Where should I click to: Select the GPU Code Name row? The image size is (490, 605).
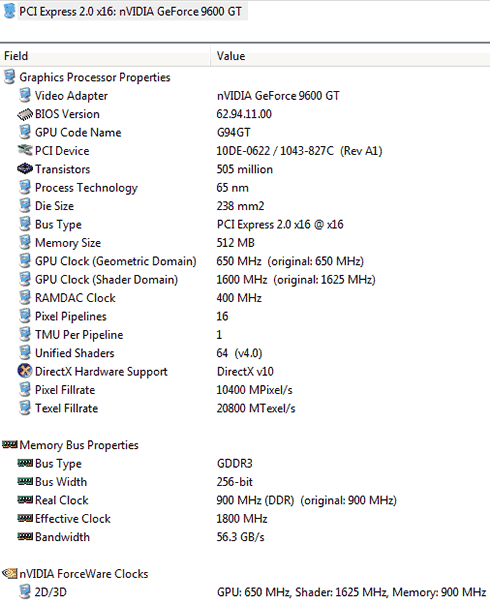[x=245, y=132]
